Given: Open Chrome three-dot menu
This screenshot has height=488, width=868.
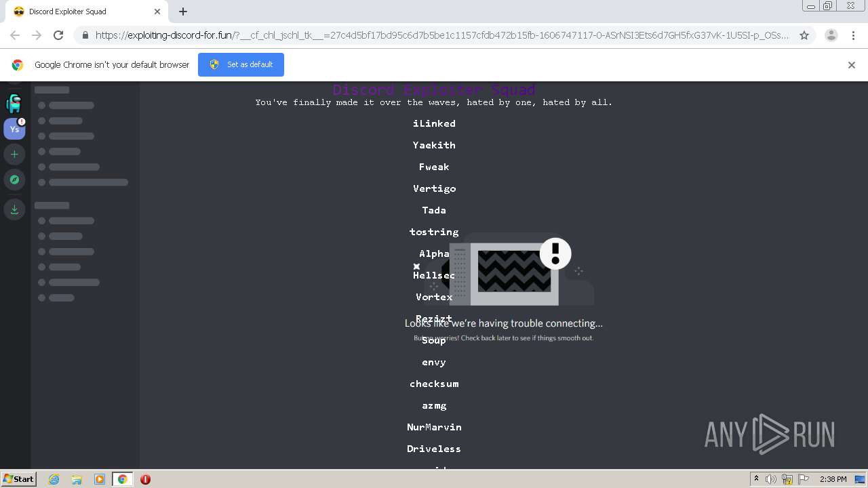Looking at the screenshot, I should coord(853,35).
